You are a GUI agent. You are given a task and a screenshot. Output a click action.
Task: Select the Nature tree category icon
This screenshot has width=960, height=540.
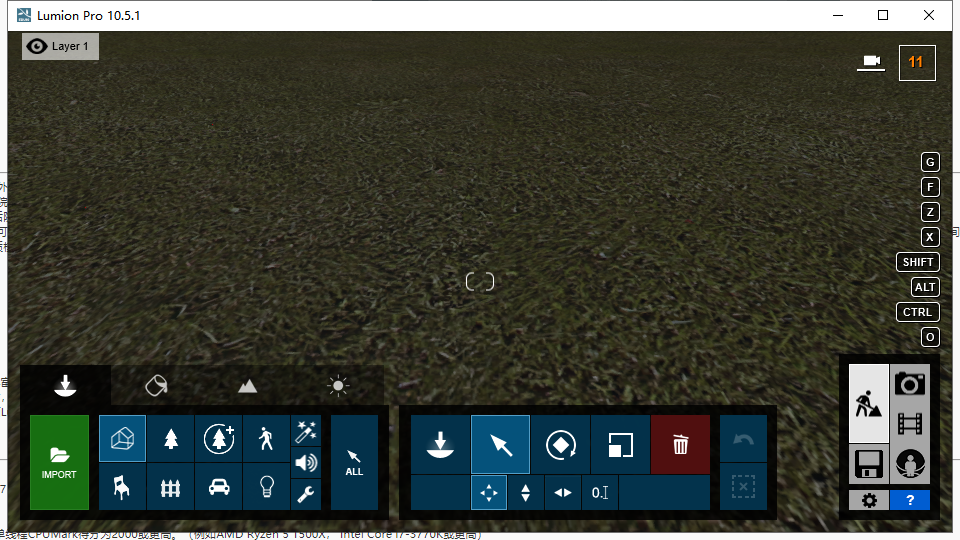coord(171,439)
